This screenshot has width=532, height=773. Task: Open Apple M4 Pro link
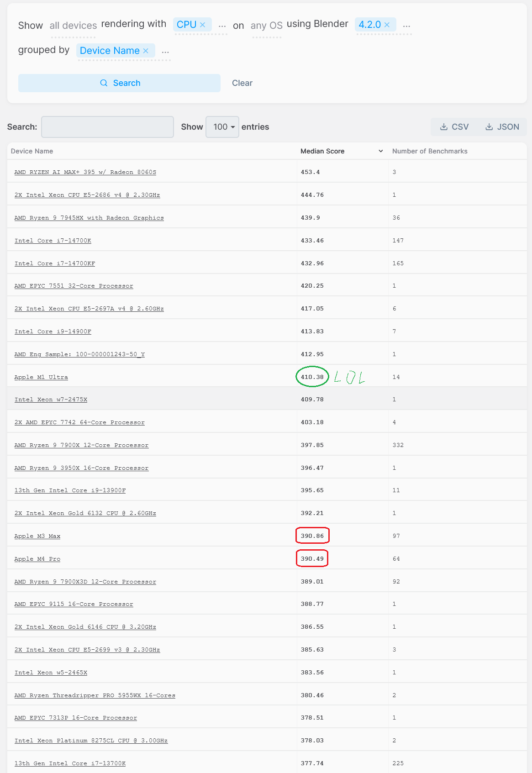click(37, 559)
